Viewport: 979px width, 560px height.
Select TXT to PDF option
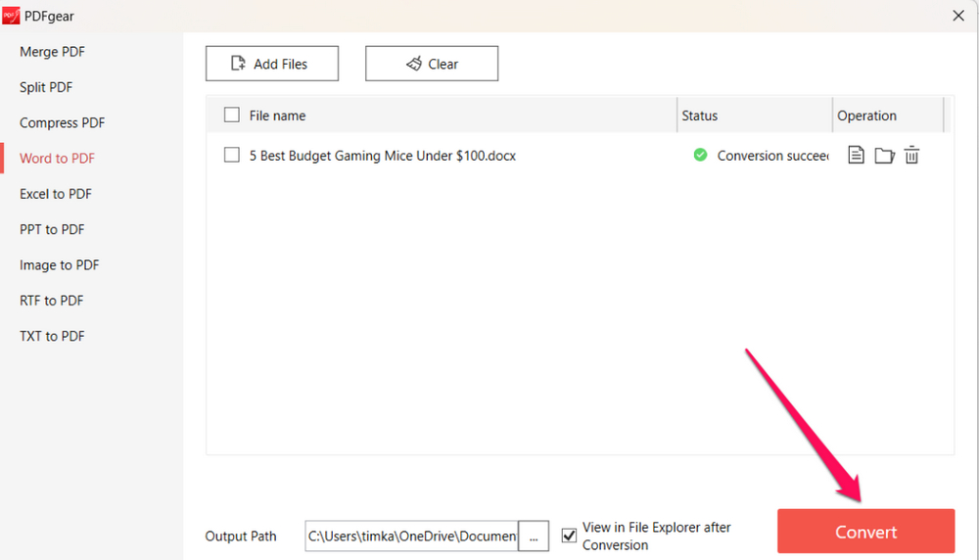(x=52, y=337)
